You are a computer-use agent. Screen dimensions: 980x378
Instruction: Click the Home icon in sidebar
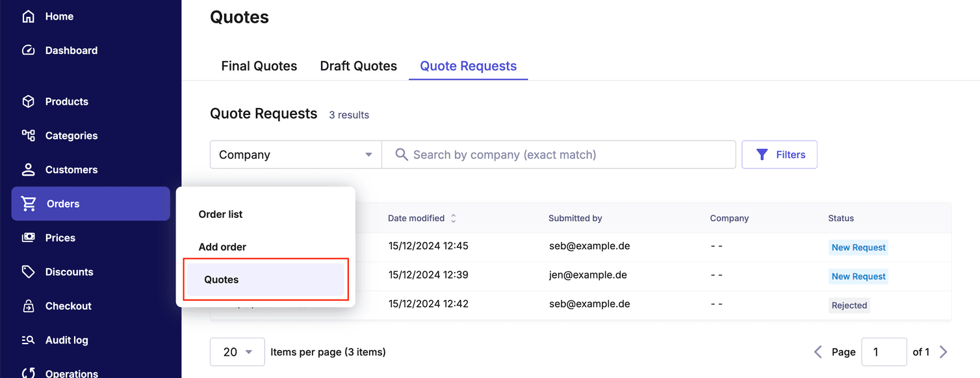(28, 16)
